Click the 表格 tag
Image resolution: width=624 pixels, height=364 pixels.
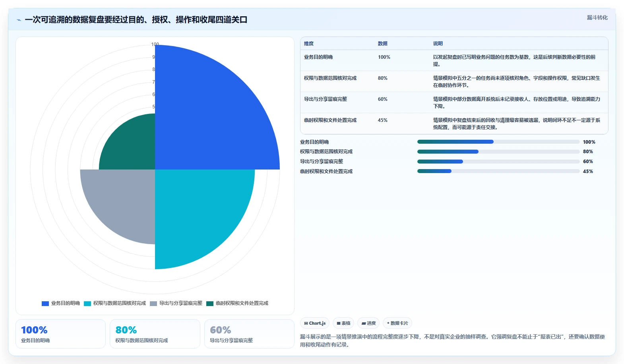tap(343, 323)
